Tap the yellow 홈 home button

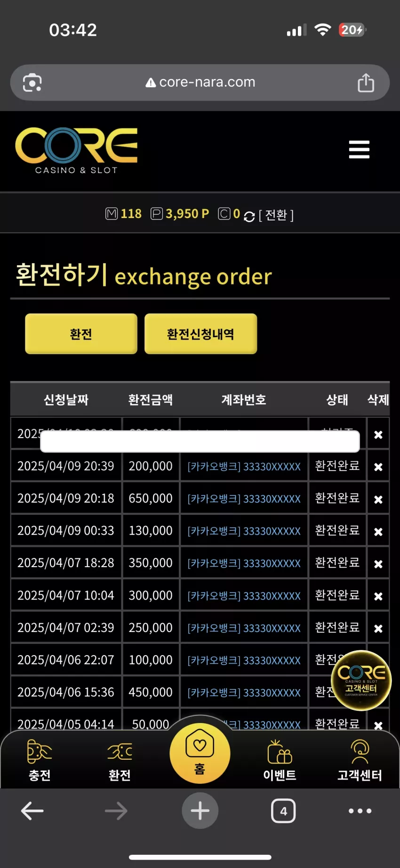pos(200,753)
